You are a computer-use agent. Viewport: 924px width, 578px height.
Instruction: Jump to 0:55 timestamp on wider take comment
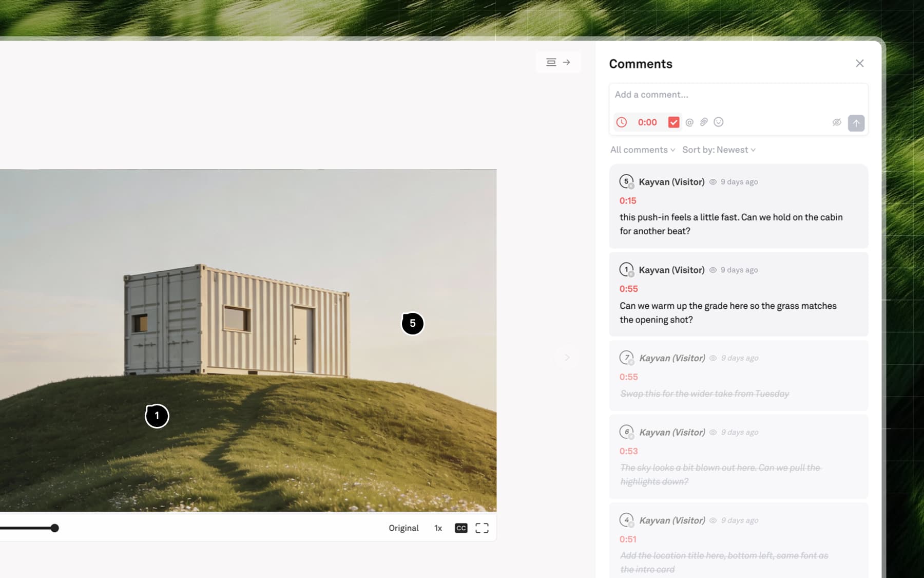(x=628, y=377)
